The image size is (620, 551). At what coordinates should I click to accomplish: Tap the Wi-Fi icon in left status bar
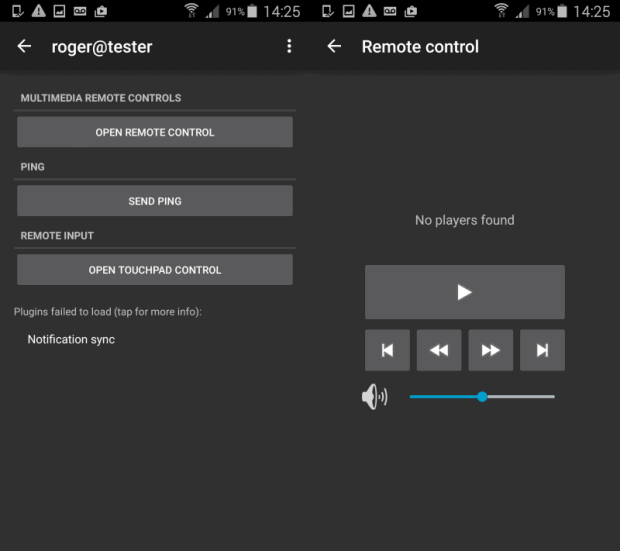[191, 11]
